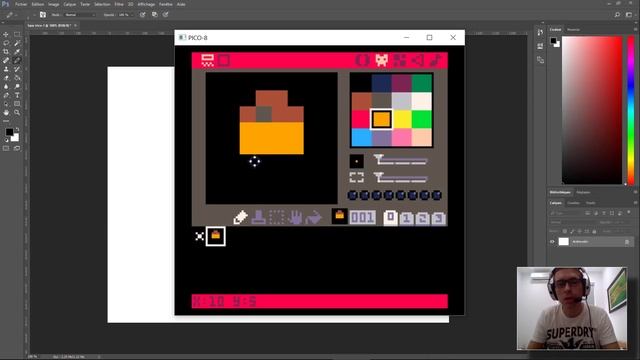The width and height of the screenshot is (640, 360).
Task: Open the Fichier menu
Action: (x=21, y=4)
